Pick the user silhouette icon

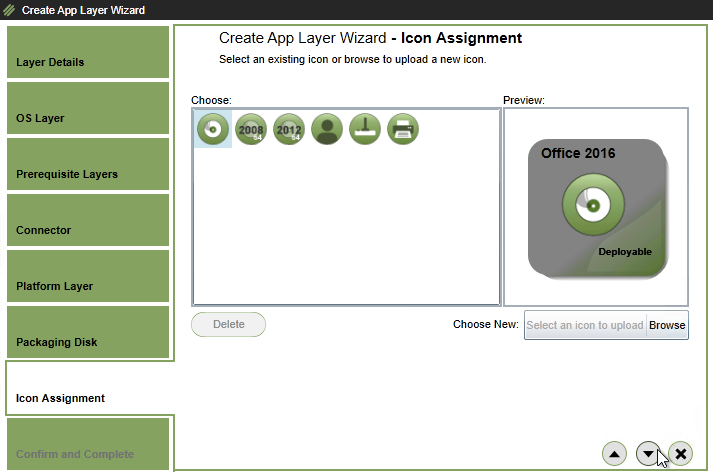[x=327, y=129]
